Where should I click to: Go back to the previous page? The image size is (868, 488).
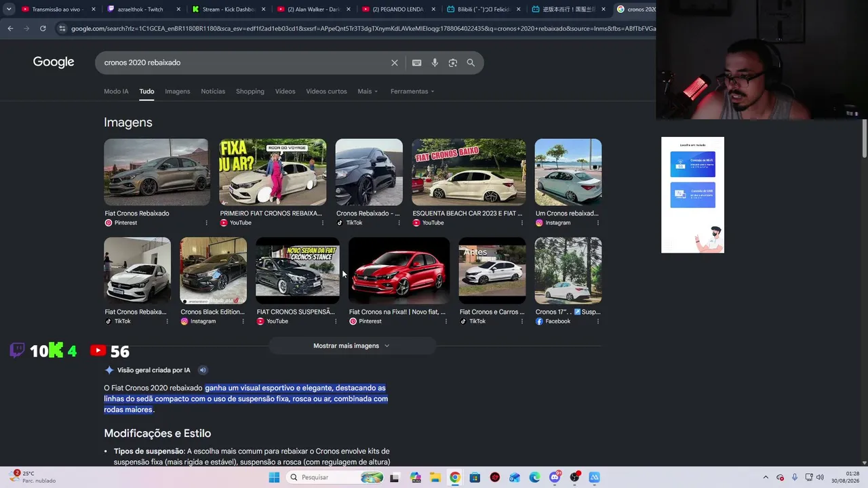pos(10,28)
